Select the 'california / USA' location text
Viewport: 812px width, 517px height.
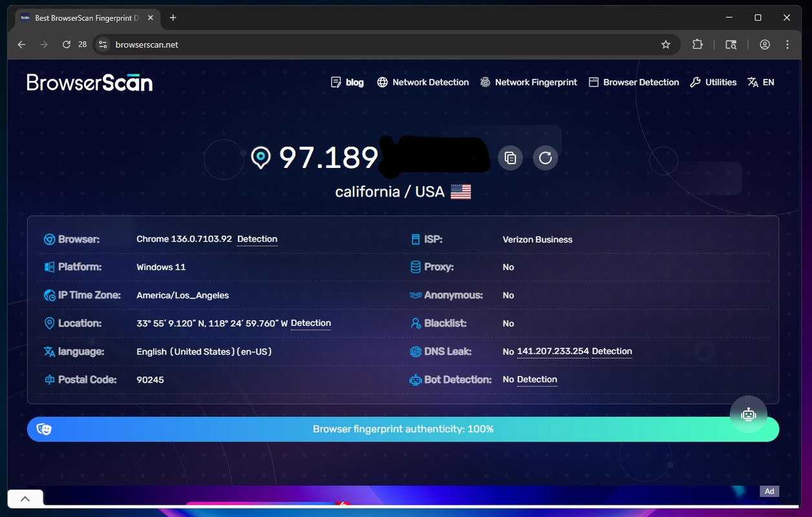pyautogui.click(x=390, y=192)
